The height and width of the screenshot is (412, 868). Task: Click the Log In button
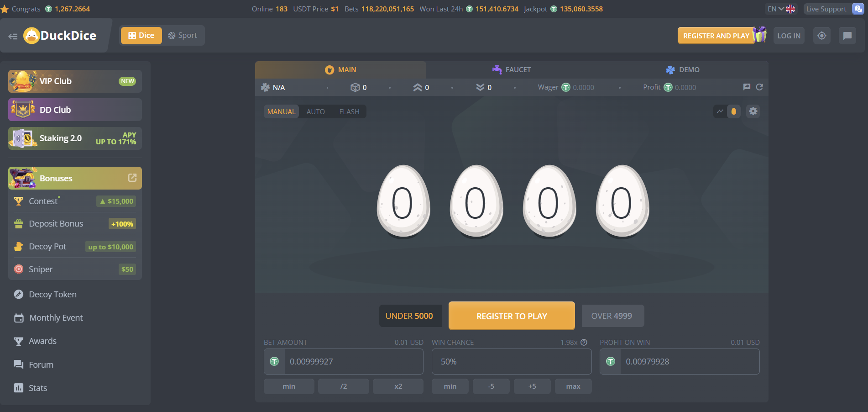click(789, 36)
